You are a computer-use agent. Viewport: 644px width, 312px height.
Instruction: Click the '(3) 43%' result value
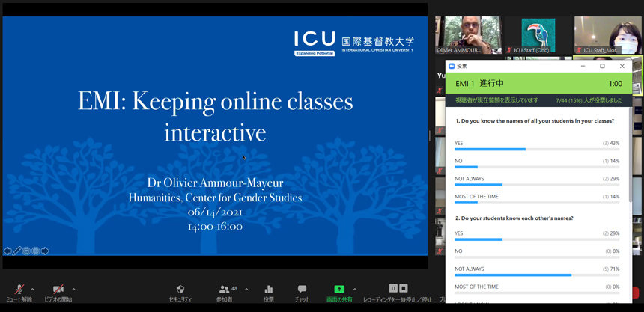pyautogui.click(x=611, y=143)
